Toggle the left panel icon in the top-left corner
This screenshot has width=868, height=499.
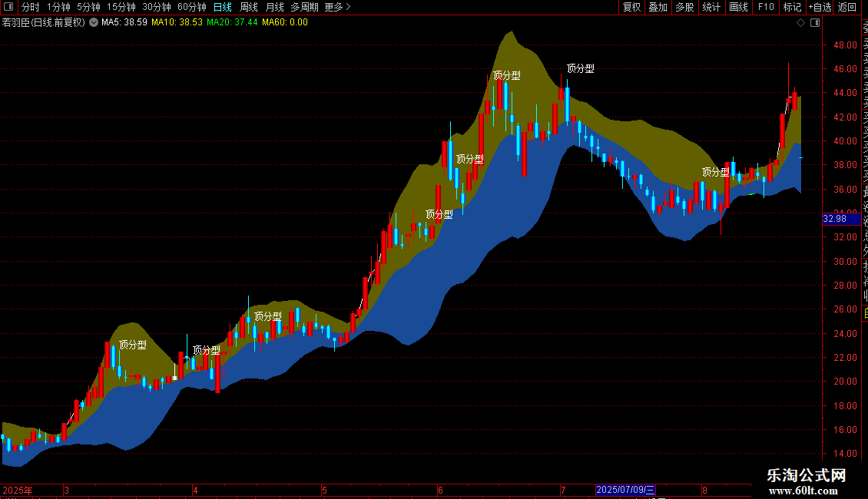8,7
